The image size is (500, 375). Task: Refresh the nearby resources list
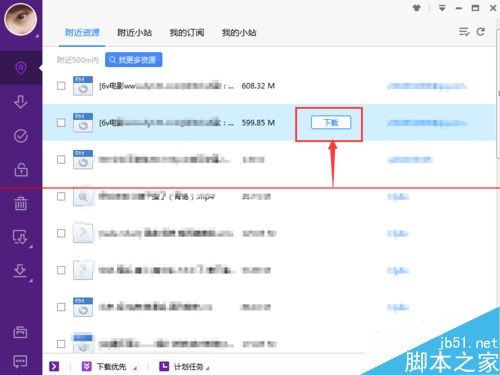click(481, 32)
